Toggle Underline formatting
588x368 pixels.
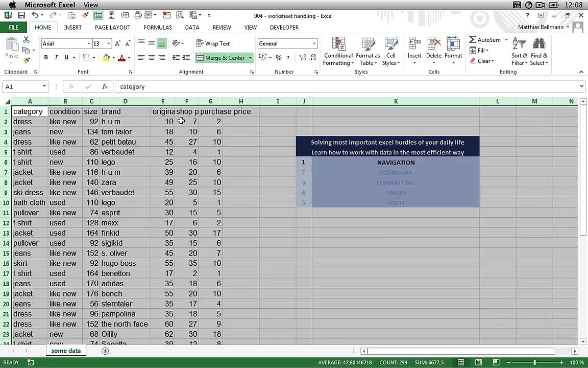tap(66, 57)
